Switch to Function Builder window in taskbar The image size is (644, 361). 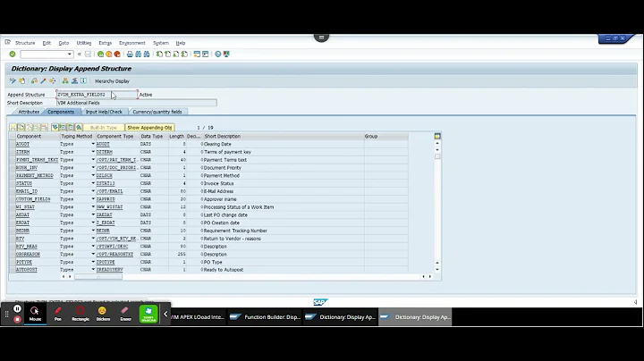pyautogui.click(x=266, y=316)
